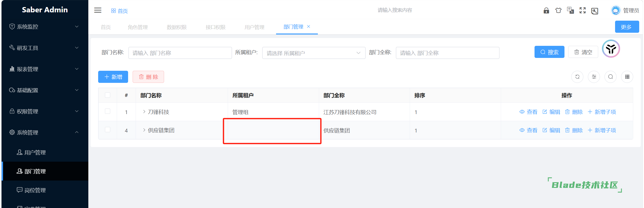Open the language translation icon
Image resolution: width=644 pixels, height=208 pixels.
click(570, 10)
